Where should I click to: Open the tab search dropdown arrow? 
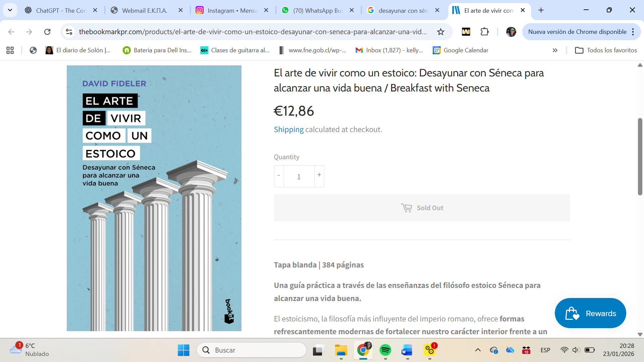pyautogui.click(x=10, y=10)
